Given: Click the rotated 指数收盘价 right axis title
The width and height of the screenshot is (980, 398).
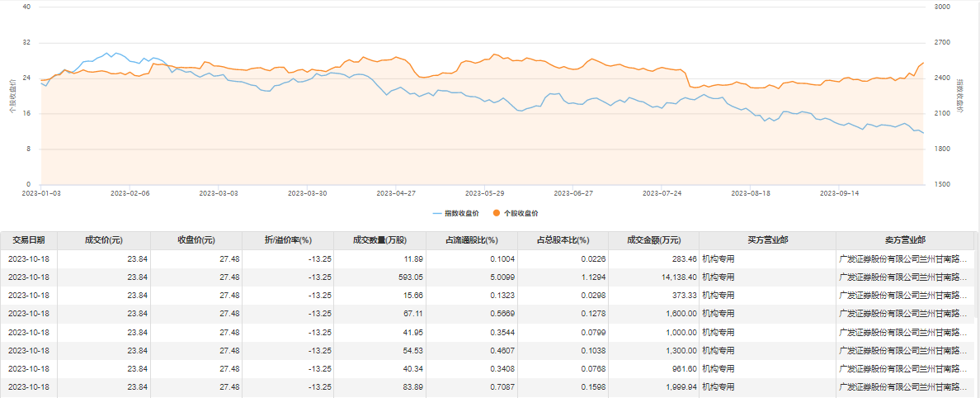Looking at the screenshot, I should [x=959, y=96].
